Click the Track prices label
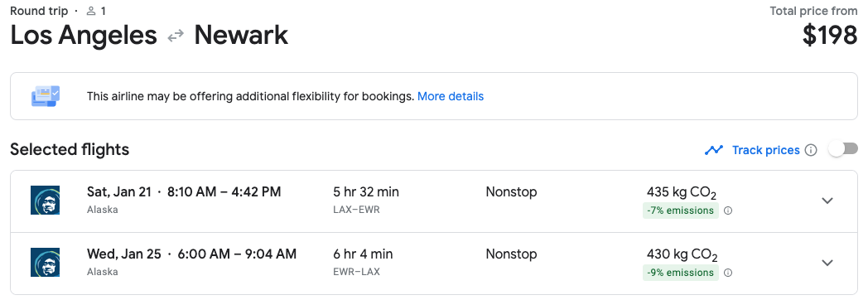The image size is (868, 300). pyautogui.click(x=765, y=150)
